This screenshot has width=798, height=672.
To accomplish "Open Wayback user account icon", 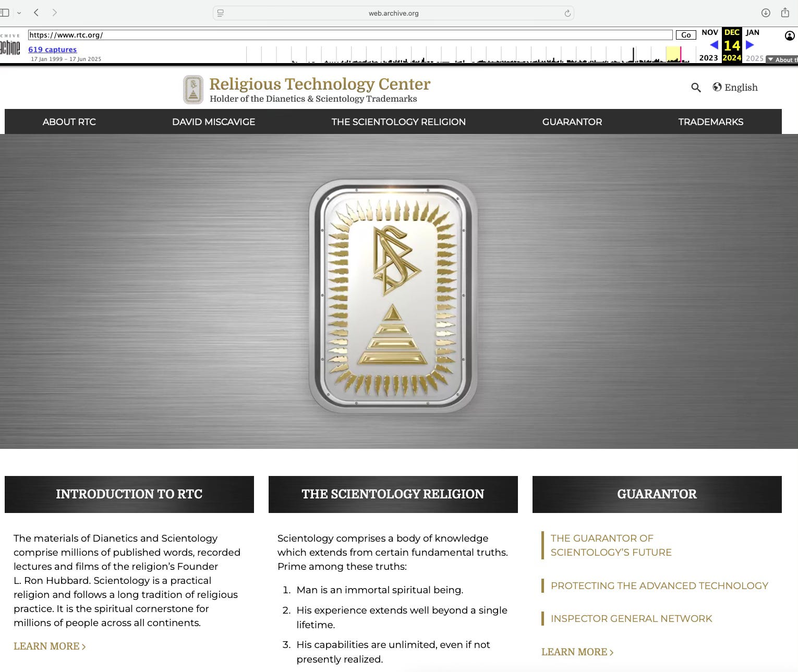I will tap(790, 35).
